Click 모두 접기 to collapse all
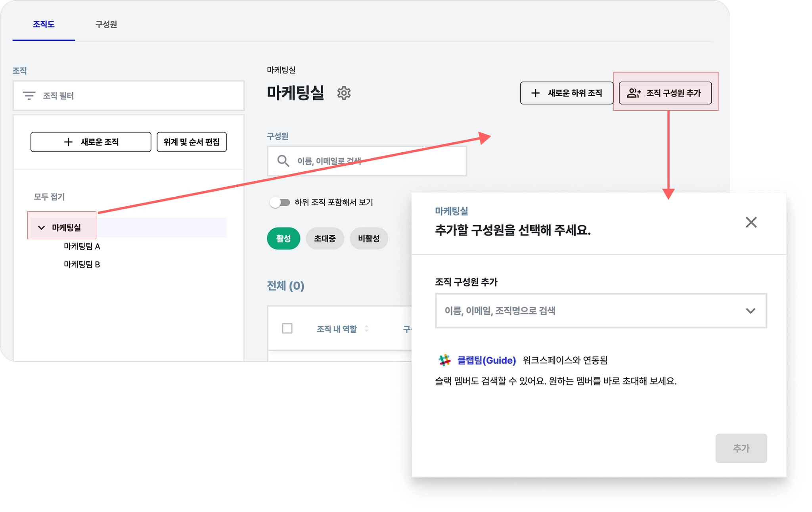Image resolution: width=812 pixels, height=512 pixels. tap(49, 197)
